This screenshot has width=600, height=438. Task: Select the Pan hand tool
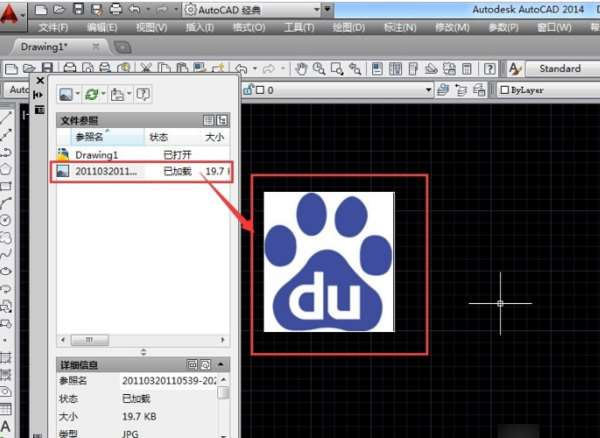(x=301, y=69)
